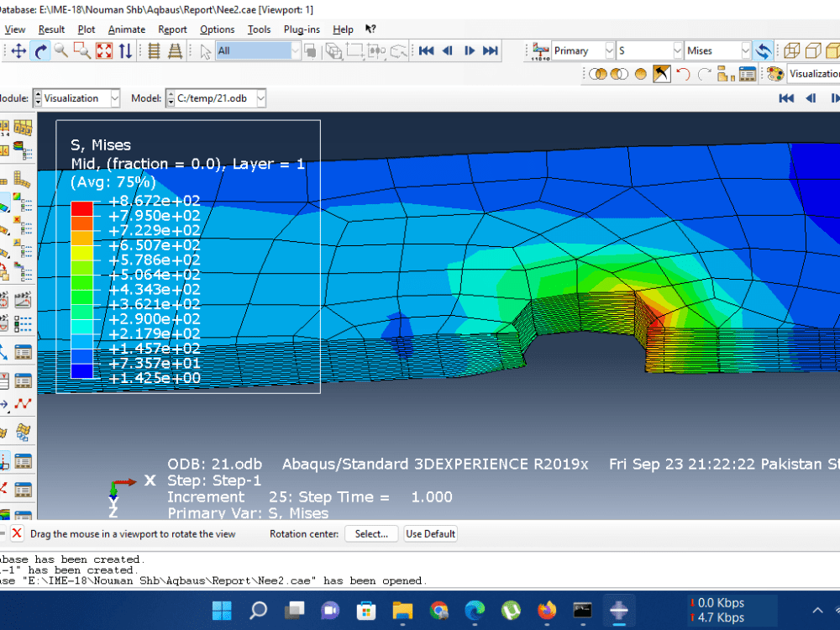Open the Color Code palette icon
Viewport: 840px width, 630px height.
[775, 74]
